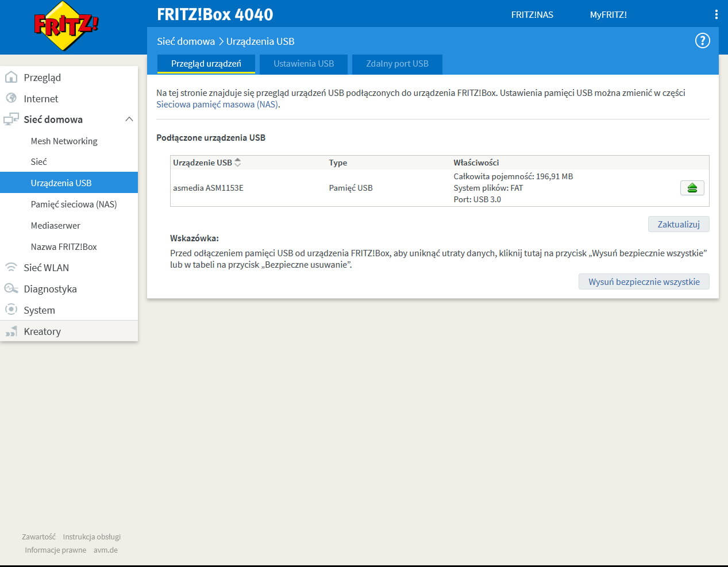Open Kreatory via its wizard icon
This screenshot has height=567, width=728.
point(11,331)
